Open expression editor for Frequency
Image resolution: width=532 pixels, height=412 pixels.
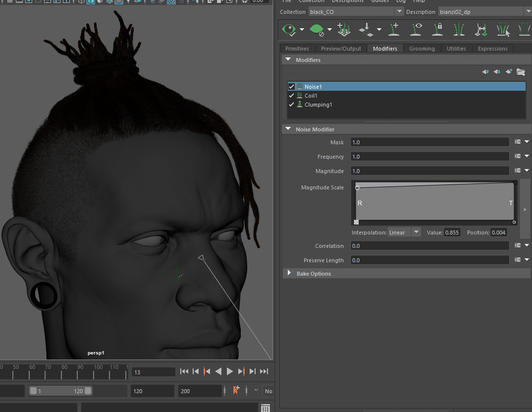pyautogui.click(x=518, y=156)
